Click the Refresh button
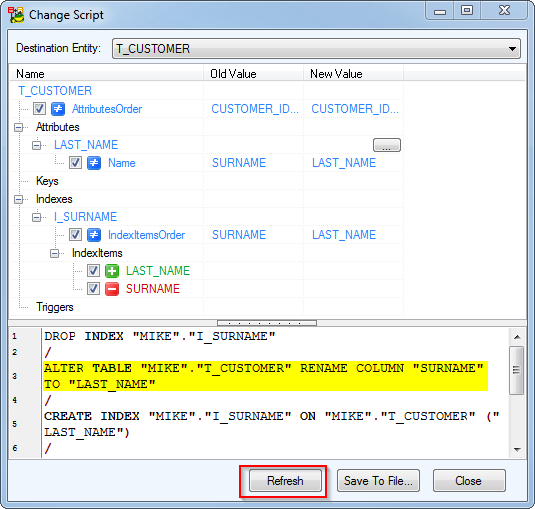This screenshot has width=535, height=509. pos(285,481)
